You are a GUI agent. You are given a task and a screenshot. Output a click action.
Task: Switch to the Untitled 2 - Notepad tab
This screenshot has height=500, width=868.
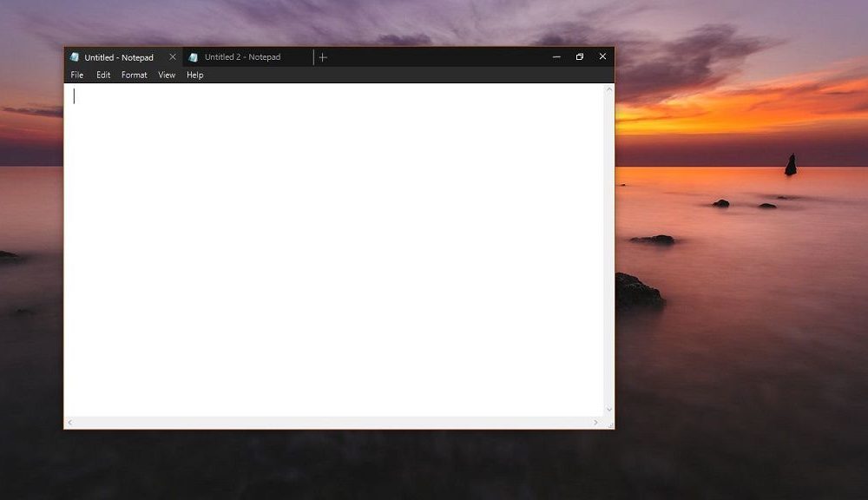(x=242, y=57)
